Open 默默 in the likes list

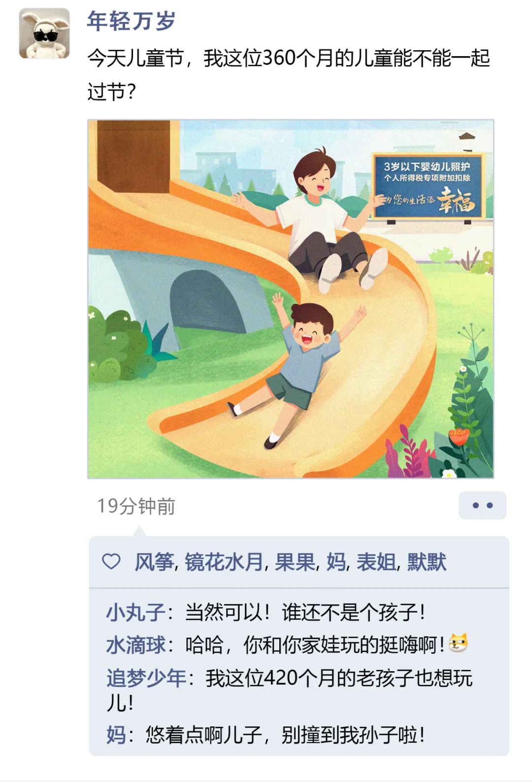coord(427,562)
